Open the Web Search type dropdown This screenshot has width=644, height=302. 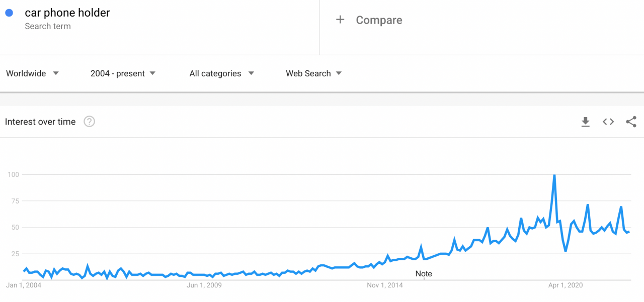(x=314, y=73)
